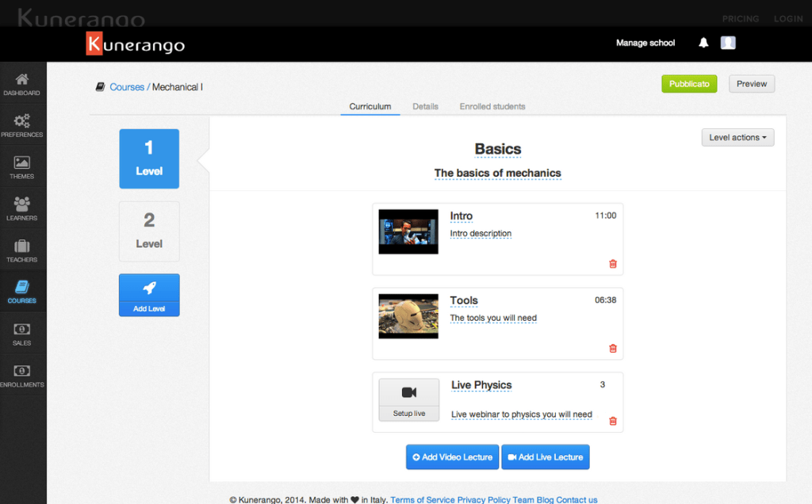Open the Tools video thumbnail

(x=408, y=316)
